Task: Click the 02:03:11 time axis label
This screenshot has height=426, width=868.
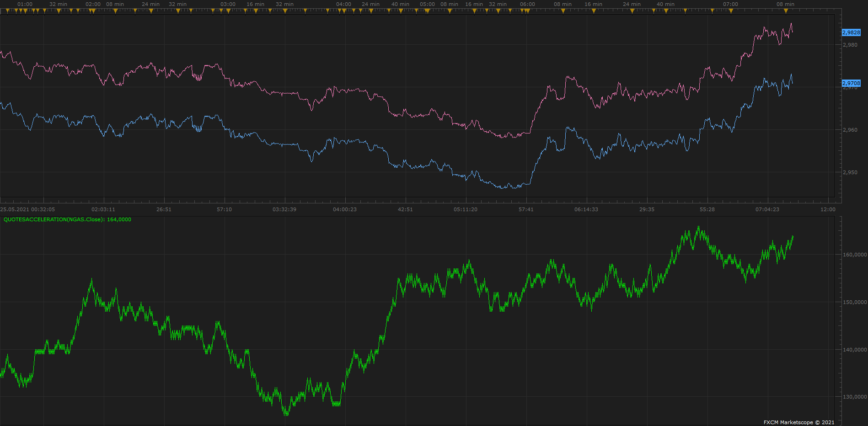Action: 103,209
